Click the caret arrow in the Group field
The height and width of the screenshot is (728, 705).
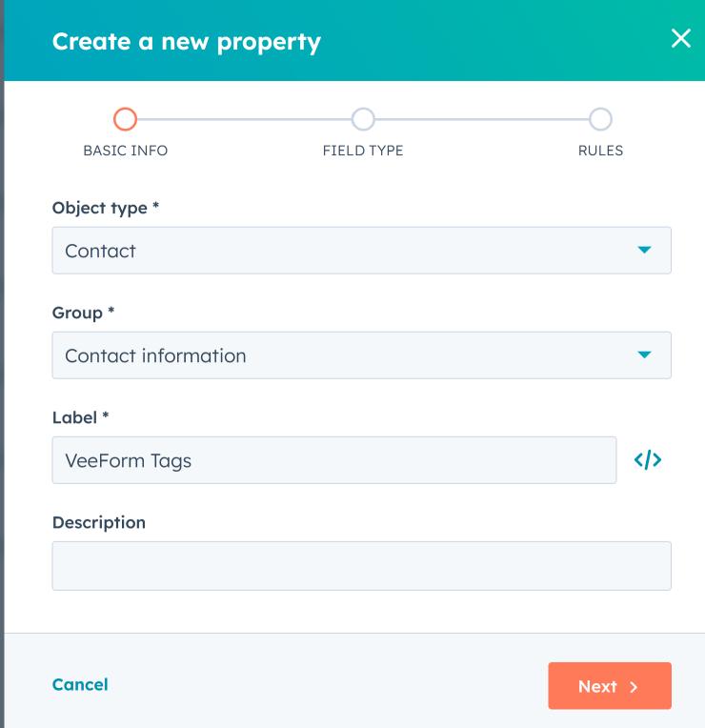click(644, 354)
